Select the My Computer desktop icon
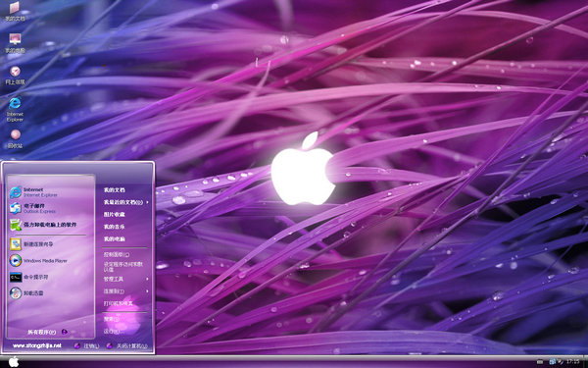 tap(15, 43)
